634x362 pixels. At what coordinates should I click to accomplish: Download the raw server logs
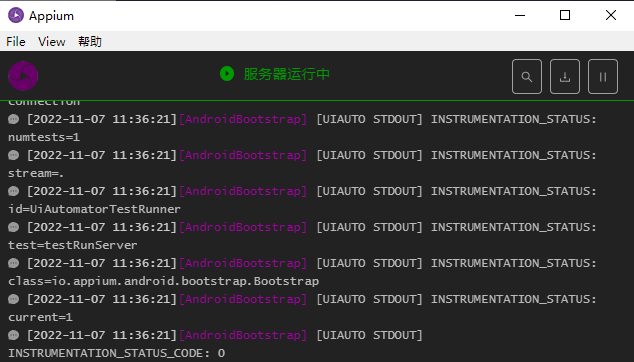[564, 76]
